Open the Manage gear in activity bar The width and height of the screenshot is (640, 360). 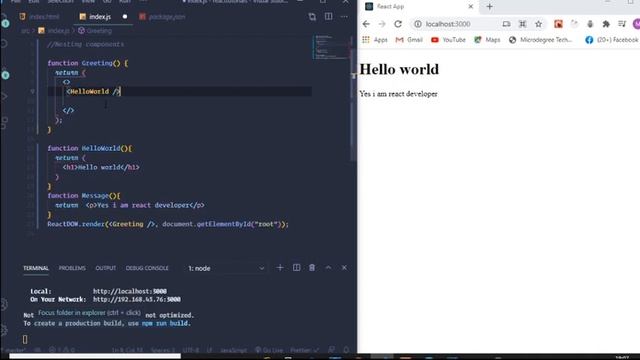pyautogui.click(x=4, y=329)
